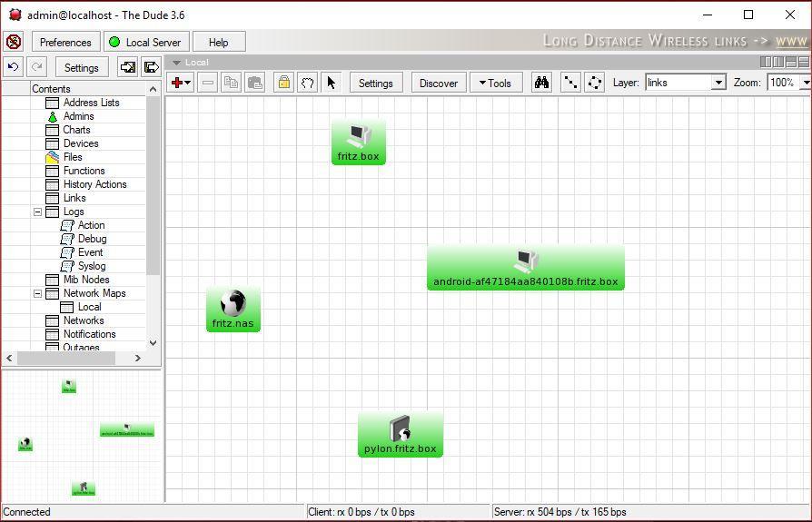Image resolution: width=812 pixels, height=522 pixels.
Task: Click the link layout icon
Action: tap(570, 83)
